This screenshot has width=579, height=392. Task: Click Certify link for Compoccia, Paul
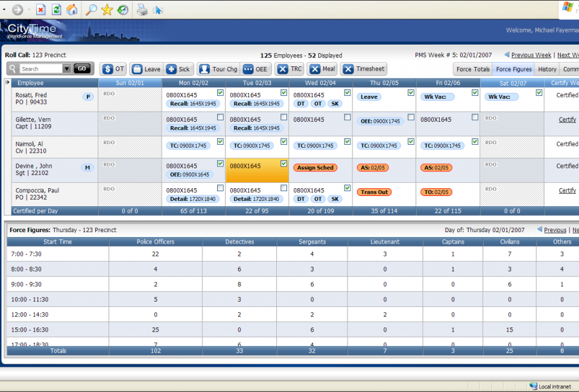click(567, 191)
